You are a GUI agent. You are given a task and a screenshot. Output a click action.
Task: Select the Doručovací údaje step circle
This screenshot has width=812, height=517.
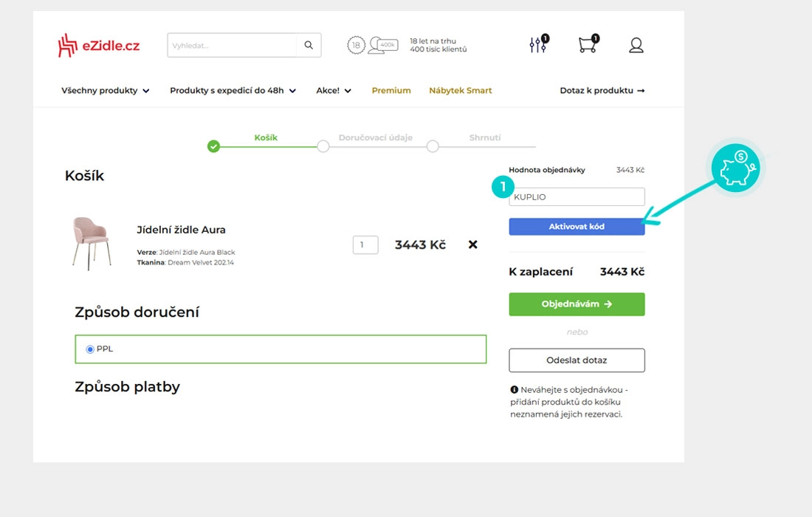pos(323,146)
